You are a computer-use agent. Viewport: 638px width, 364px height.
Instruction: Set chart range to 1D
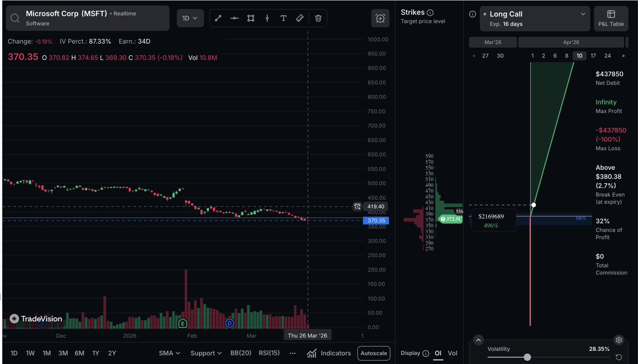[x=14, y=353]
